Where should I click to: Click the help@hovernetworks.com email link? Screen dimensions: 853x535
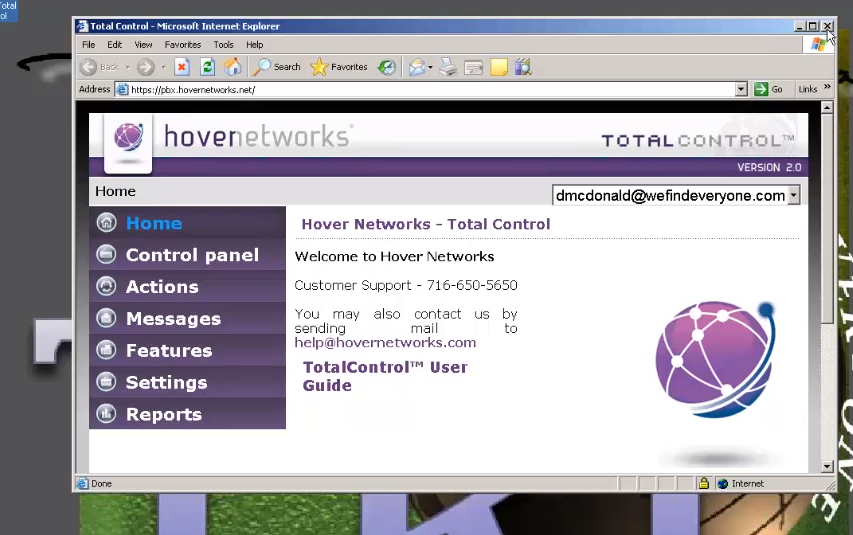(x=385, y=342)
